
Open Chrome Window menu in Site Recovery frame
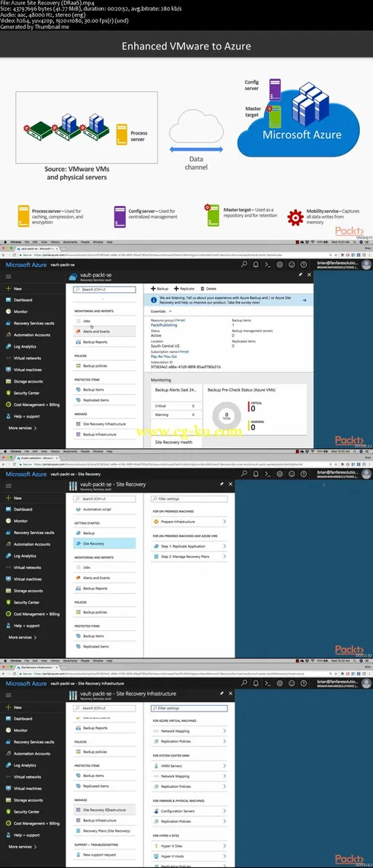98,451
